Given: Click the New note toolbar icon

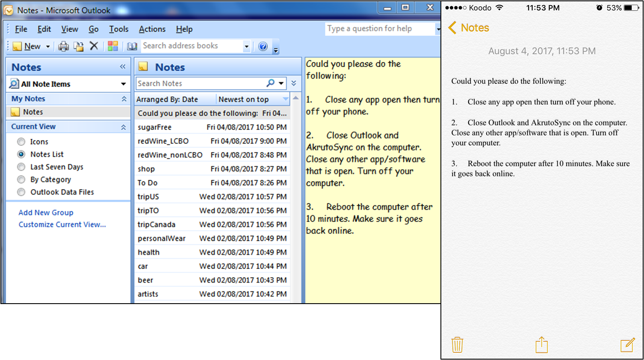Looking at the screenshot, I should pos(17,47).
